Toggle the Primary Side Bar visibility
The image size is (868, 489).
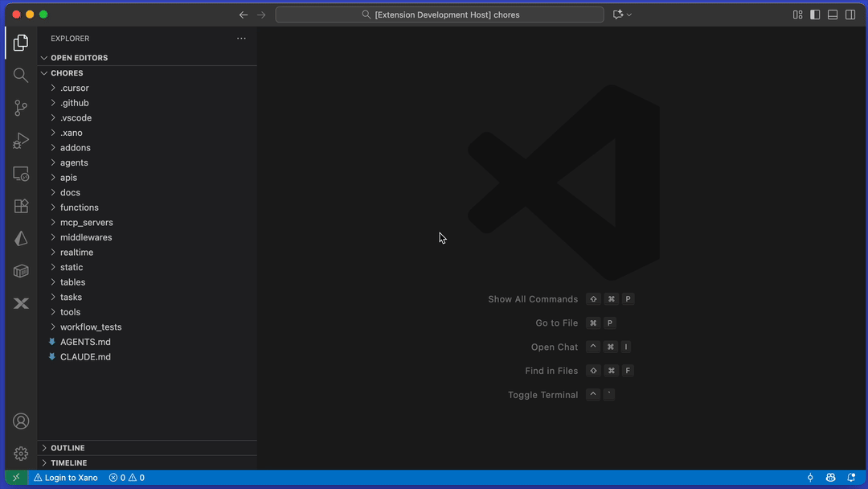click(815, 15)
